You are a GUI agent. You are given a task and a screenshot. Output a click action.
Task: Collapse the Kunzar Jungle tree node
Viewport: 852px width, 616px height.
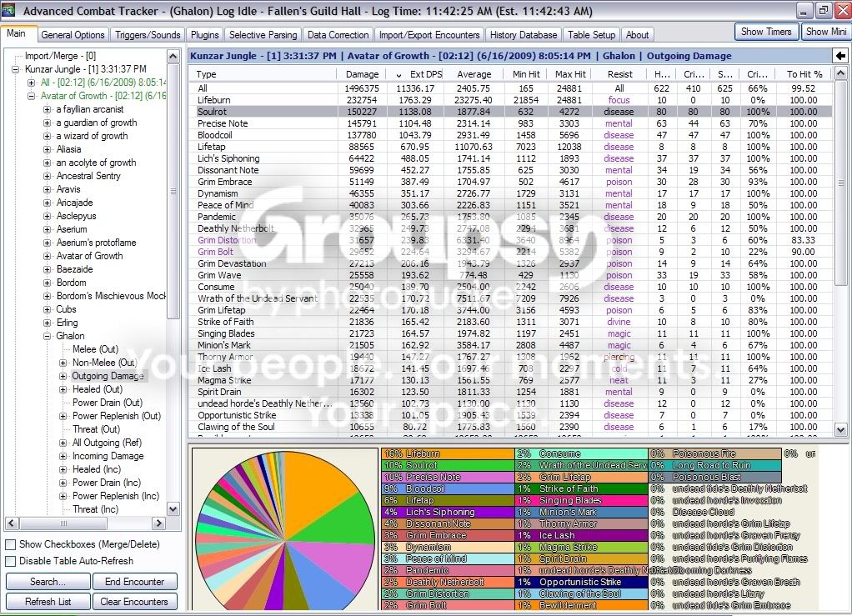[x=15, y=69]
